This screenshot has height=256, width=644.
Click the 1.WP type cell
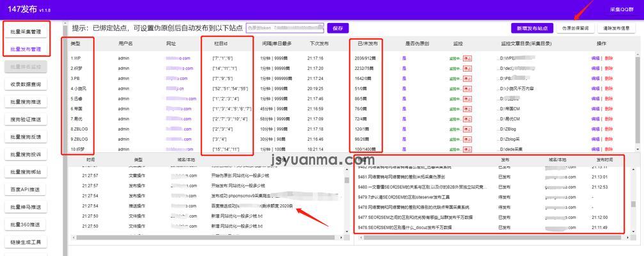75,58
